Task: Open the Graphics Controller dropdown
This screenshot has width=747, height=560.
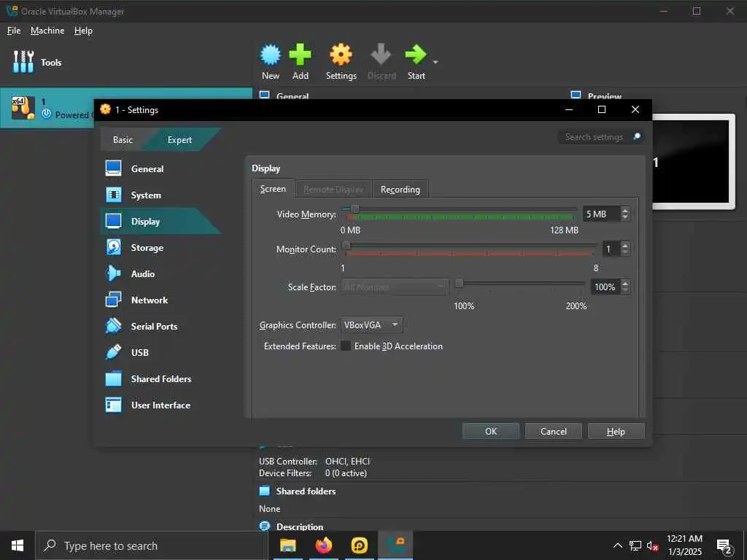Action: pos(371,324)
